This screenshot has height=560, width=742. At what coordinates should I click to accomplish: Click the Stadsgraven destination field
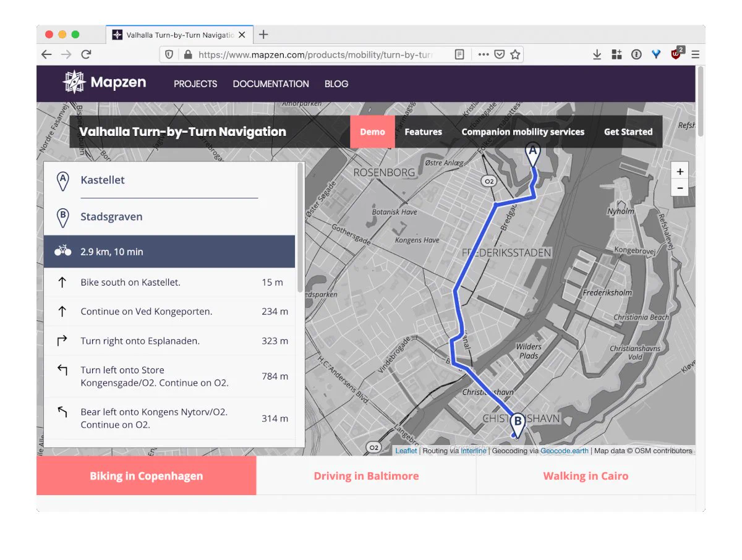[169, 217]
